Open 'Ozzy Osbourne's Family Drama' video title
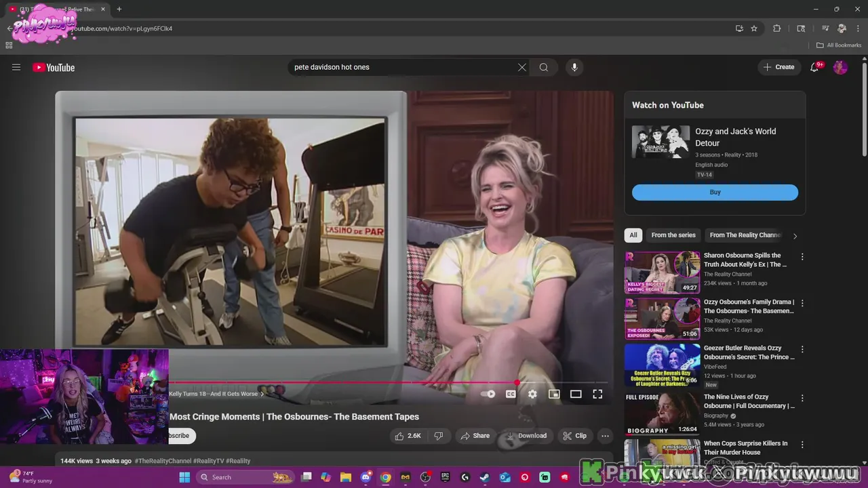This screenshot has height=488, width=868. (749, 306)
